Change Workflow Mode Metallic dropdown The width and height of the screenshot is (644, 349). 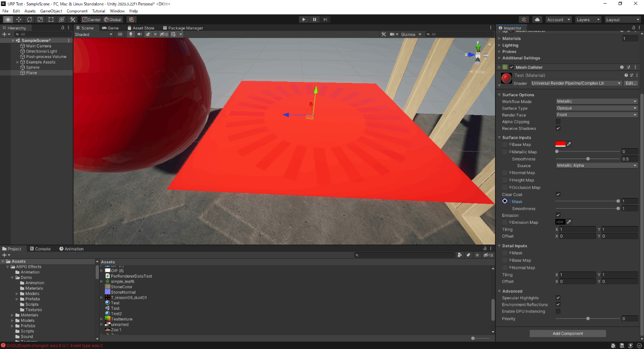(597, 101)
